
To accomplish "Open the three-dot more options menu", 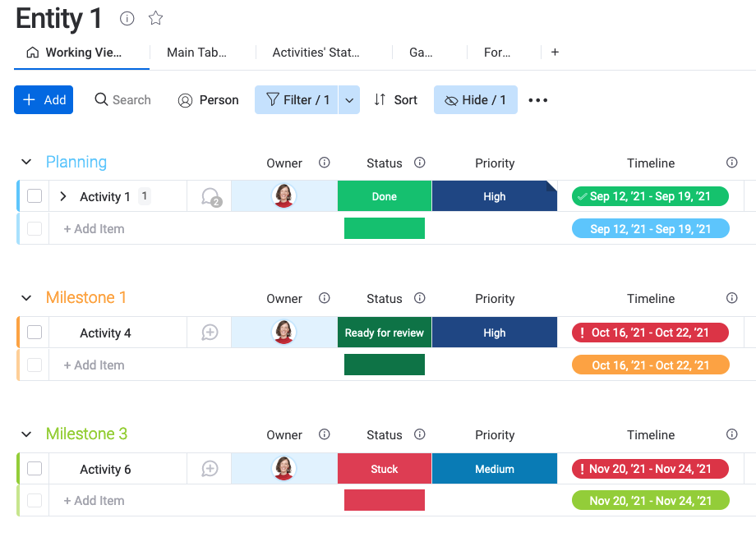I will (x=537, y=100).
